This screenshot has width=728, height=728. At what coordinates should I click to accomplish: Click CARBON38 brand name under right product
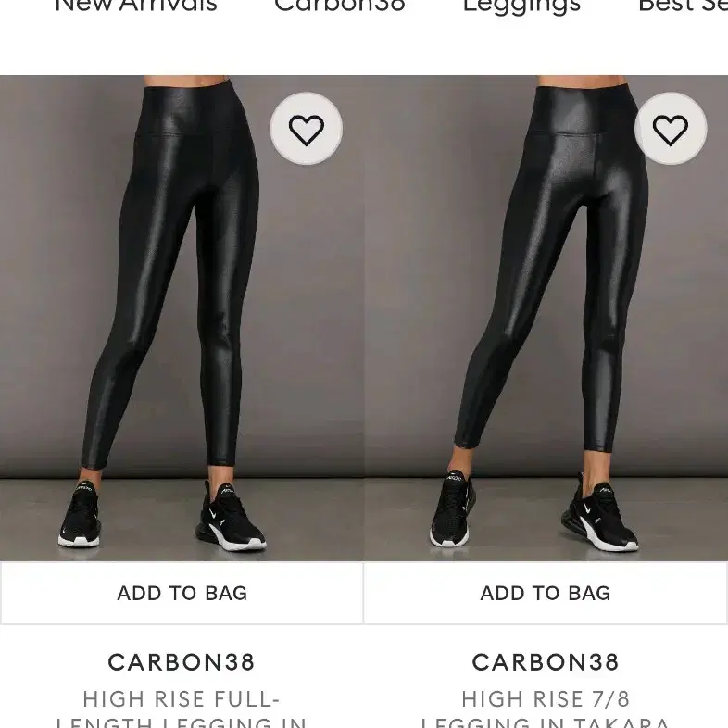point(546,662)
